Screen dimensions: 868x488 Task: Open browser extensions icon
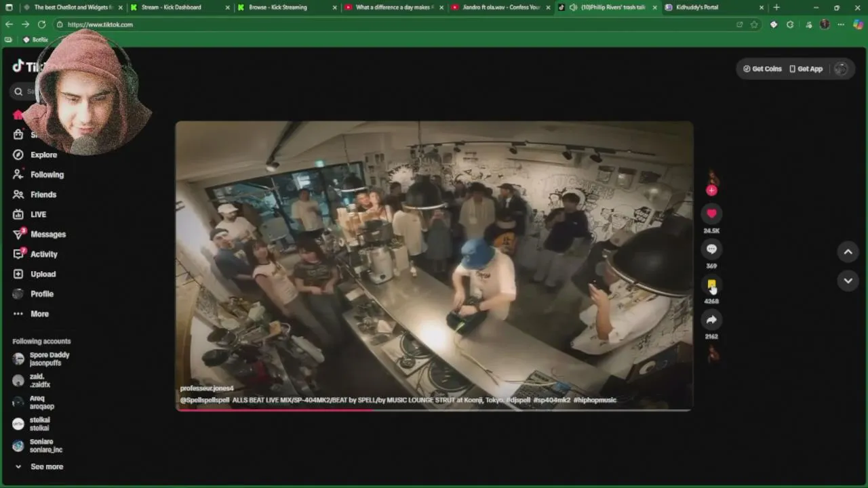point(790,24)
